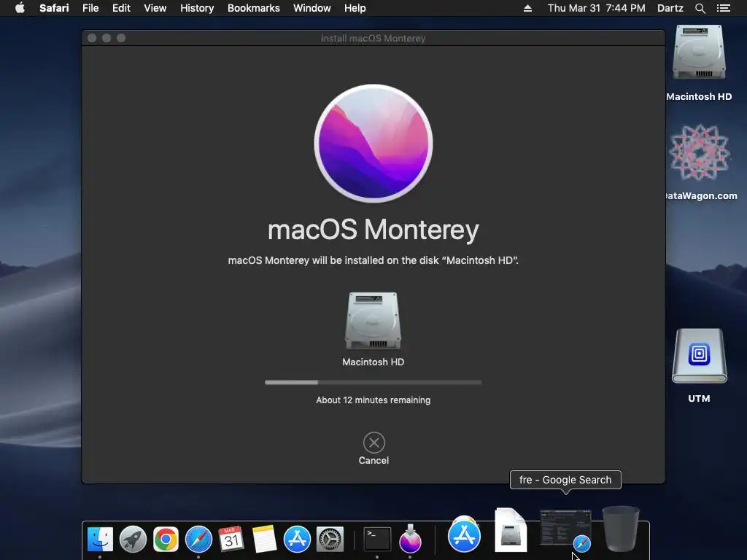Open the small App Store icon in Dock
The height and width of the screenshot is (560, 747).
tap(297, 539)
